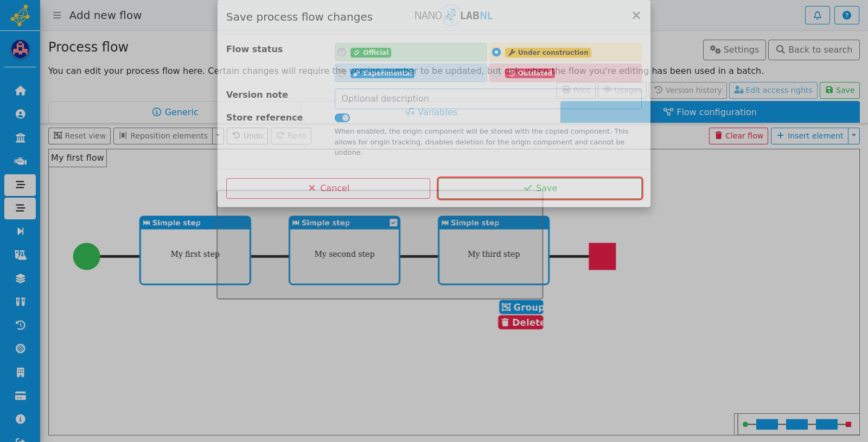Toggle the Store reference switch
Image resolution: width=868 pixels, height=442 pixels.
(342, 118)
